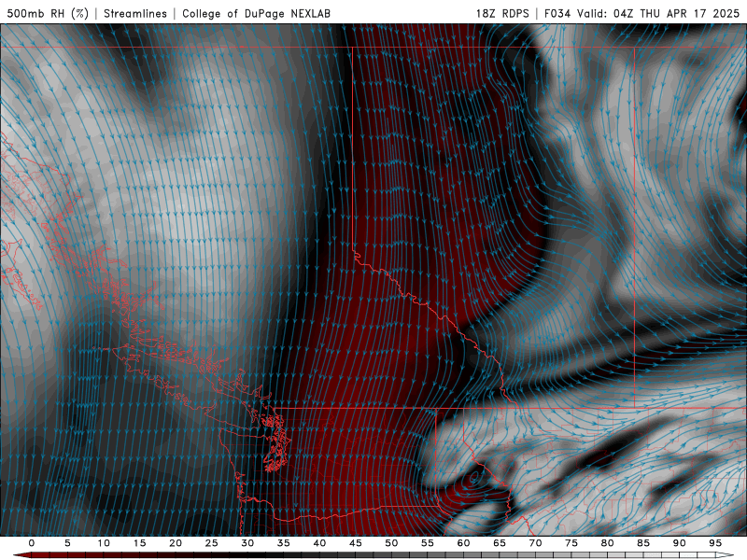Select the 55 label on the color scale
The image size is (747, 560).
[x=428, y=543]
